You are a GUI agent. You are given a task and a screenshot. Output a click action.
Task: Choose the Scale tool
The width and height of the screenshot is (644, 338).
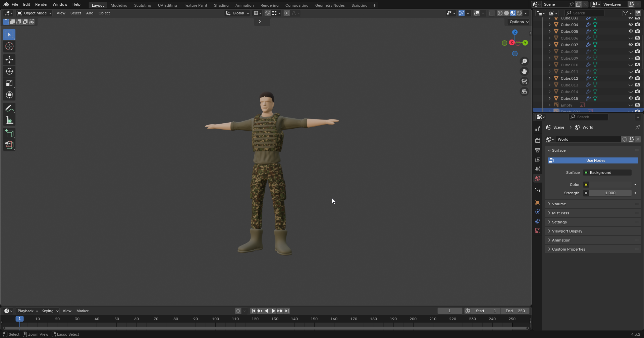pos(9,83)
